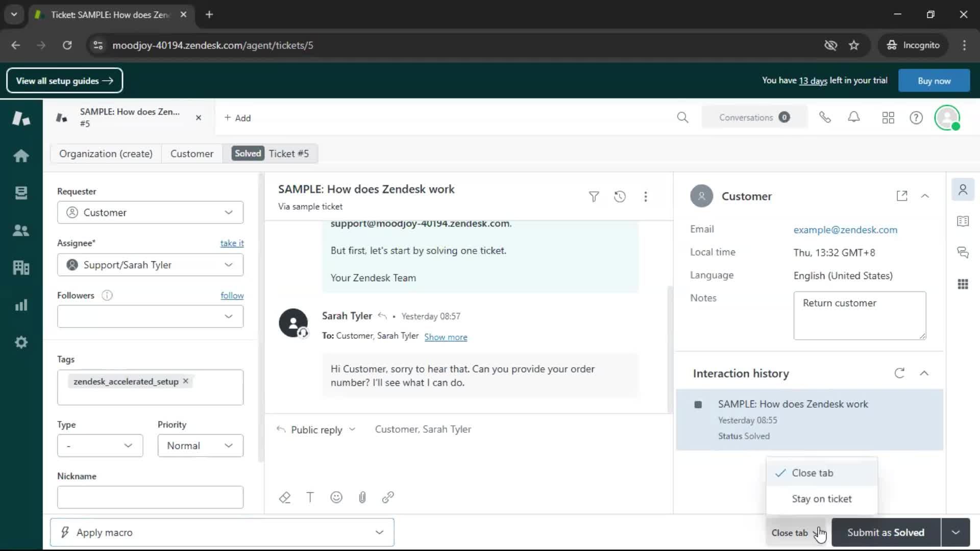This screenshot has width=980, height=551.
Task: Open Requester Customer dropdown
Action: pyautogui.click(x=150, y=212)
